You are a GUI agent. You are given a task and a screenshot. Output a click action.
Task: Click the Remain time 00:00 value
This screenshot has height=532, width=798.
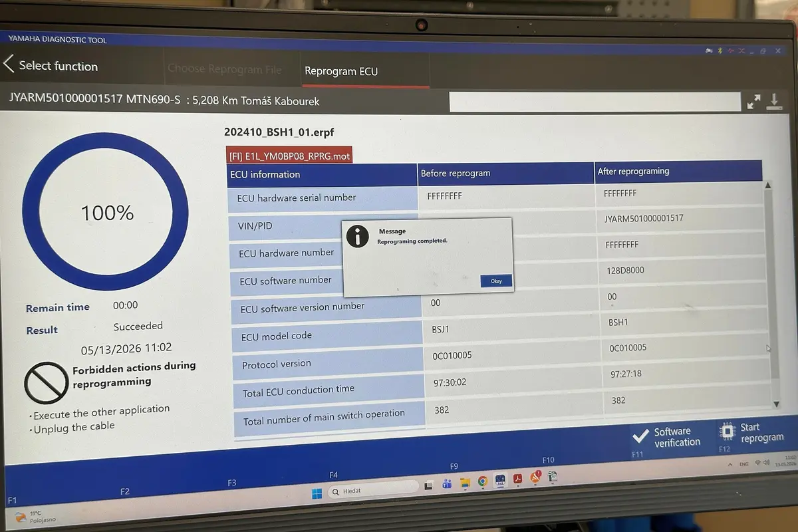click(x=125, y=305)
